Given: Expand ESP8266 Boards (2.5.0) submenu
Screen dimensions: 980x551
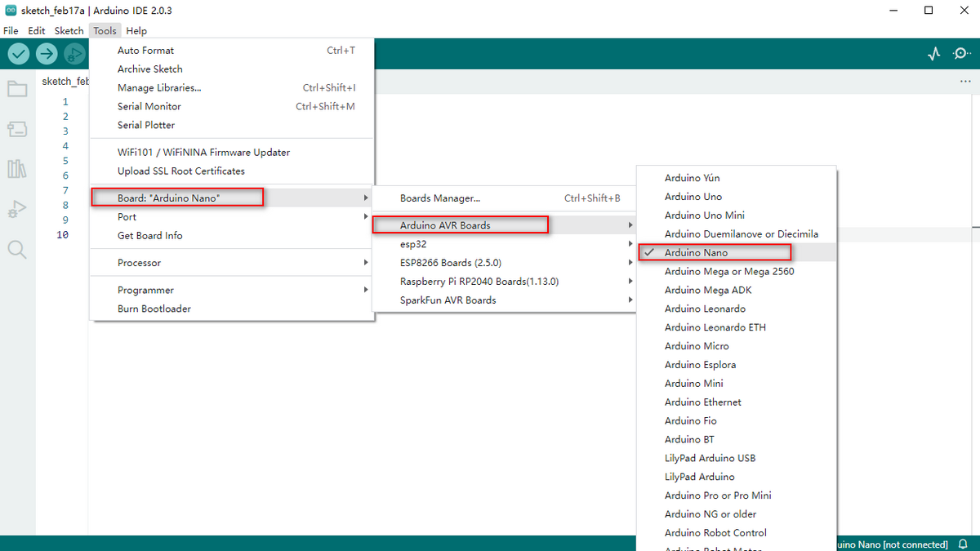Looking at the screenshot, I should (x=504, y=263).
